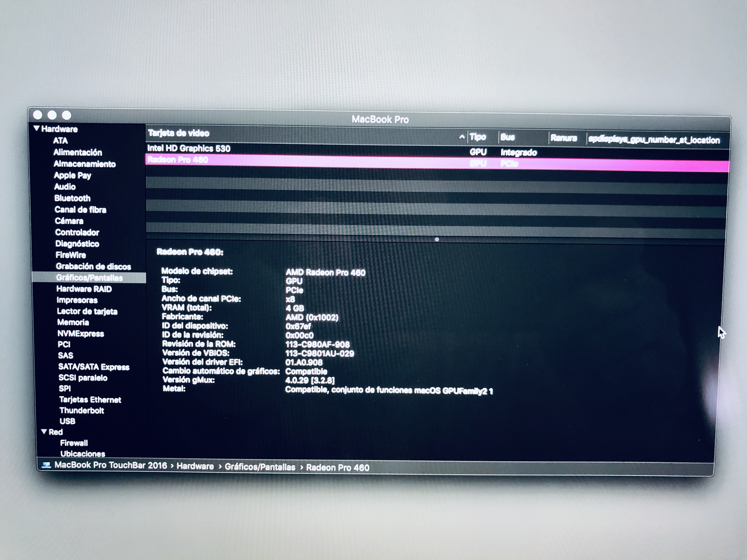Click VBIOS version 113-C9801AU-029
Image resolution: width=747 pixels, height=560 pixels.
click(320, 354)
